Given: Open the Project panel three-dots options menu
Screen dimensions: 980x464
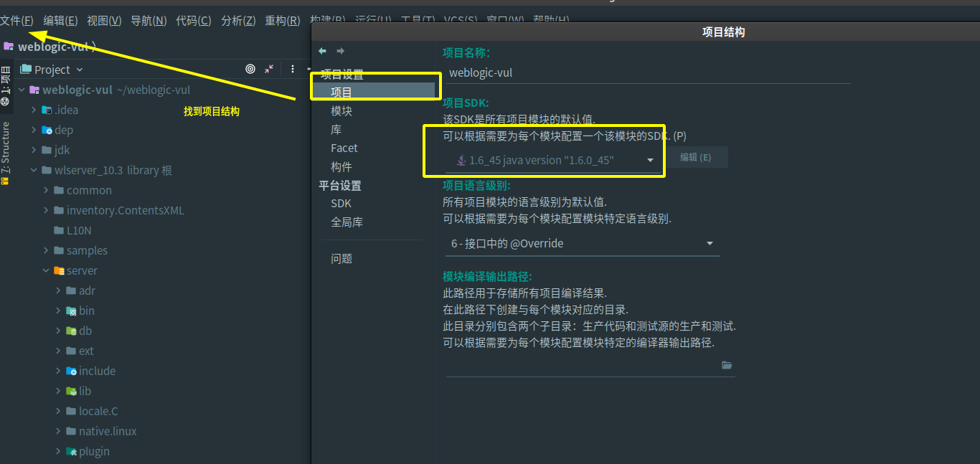Looking at the screenshot, I should (x=293, y=69).
